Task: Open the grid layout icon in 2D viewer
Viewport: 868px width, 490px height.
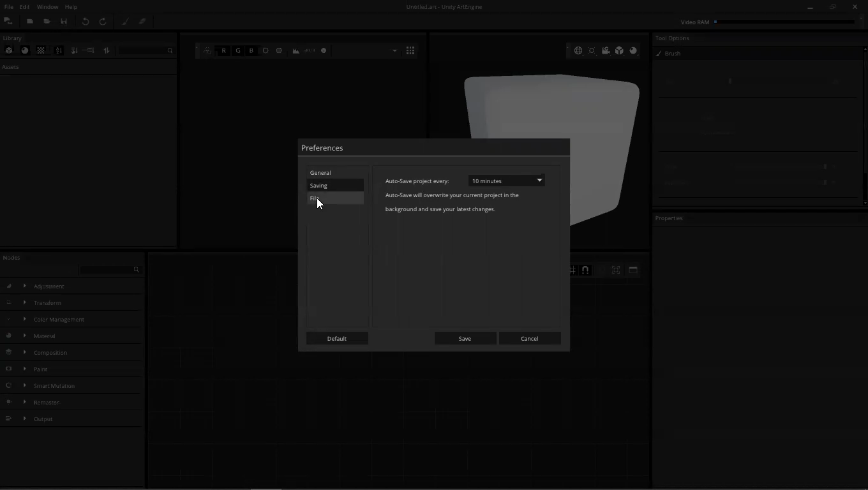Action: pos(410,51)
